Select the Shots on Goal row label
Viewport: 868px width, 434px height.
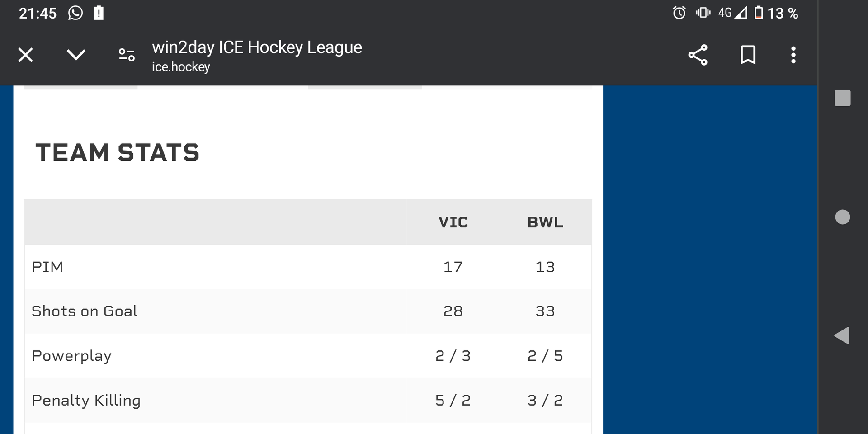click(85, 311)
